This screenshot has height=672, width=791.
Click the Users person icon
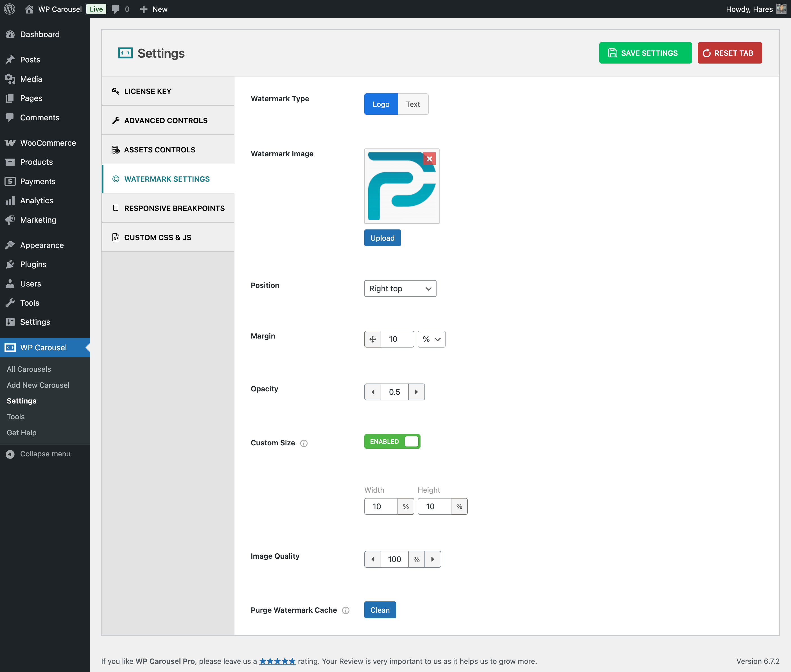pos(10,284)
